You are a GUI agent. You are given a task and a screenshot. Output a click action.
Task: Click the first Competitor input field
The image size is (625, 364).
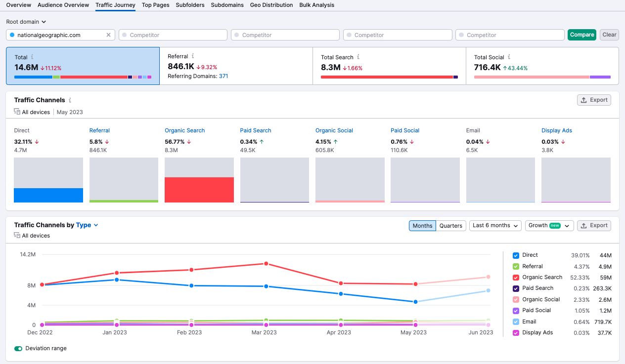click(173, 35)
